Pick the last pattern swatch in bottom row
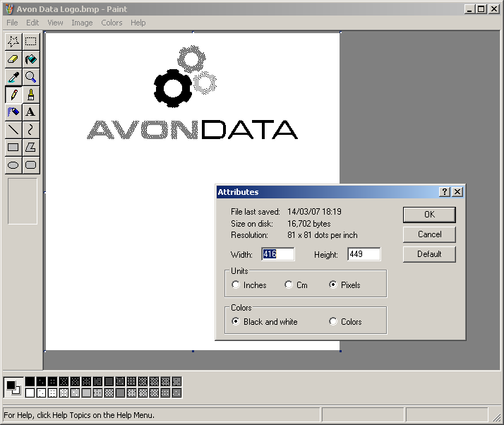 176,393
